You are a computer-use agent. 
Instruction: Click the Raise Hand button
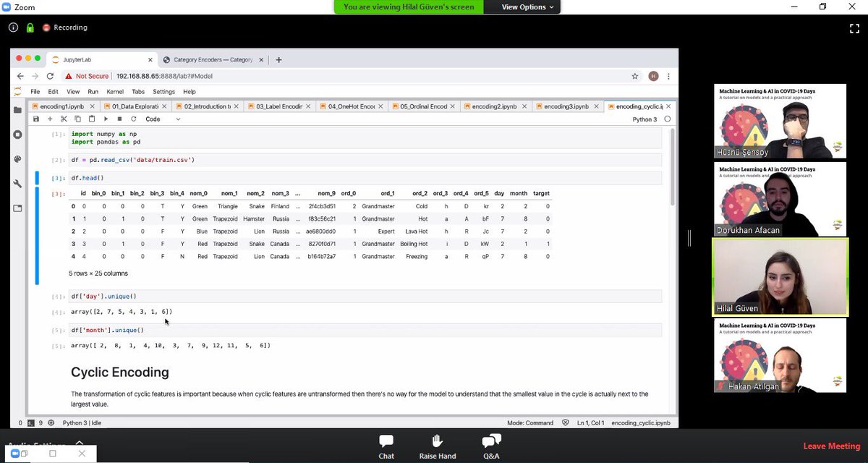[437, 446]
